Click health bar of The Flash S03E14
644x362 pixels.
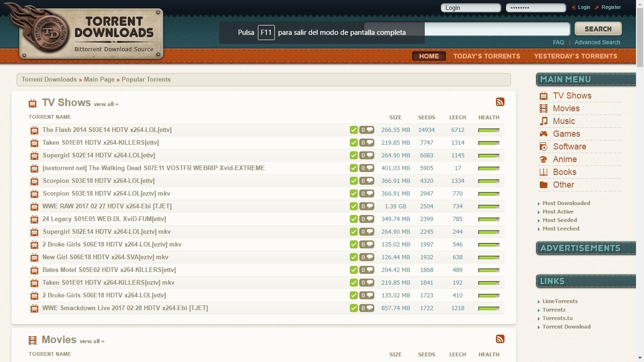[x=489, y=130]
